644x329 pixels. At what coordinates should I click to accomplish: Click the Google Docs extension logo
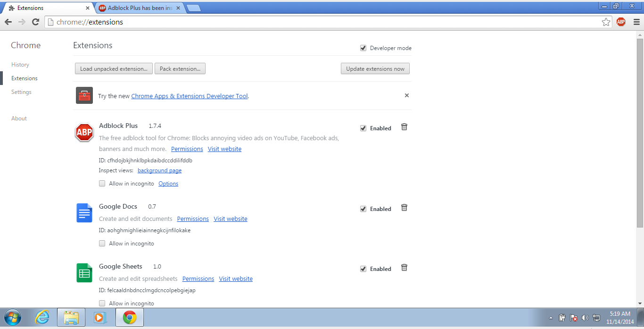pos(84,213)
